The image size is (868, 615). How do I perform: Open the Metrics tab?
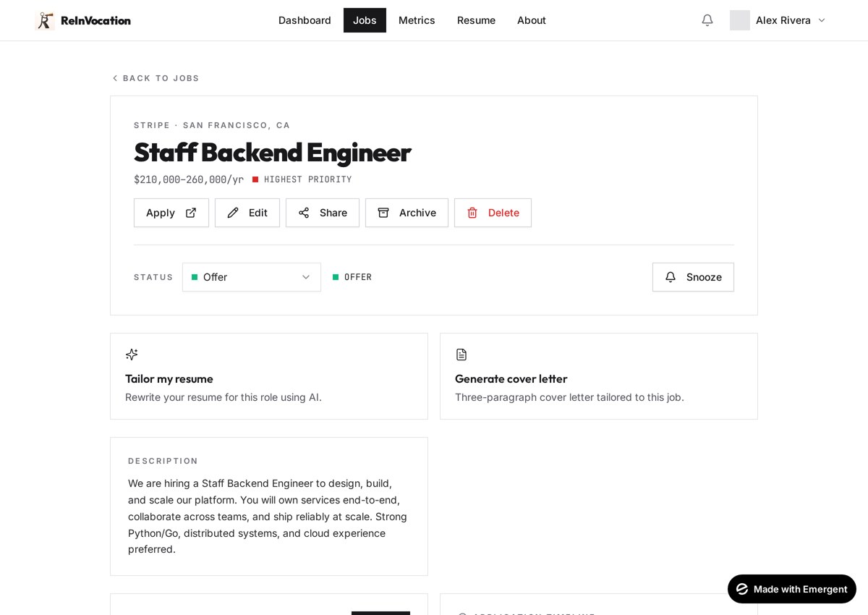pos(417,20)
